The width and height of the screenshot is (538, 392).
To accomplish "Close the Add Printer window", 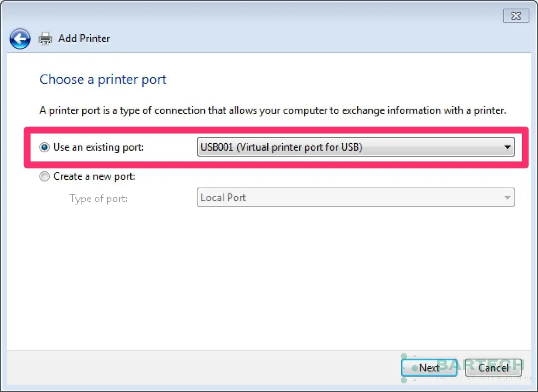I will click(516, 16).
